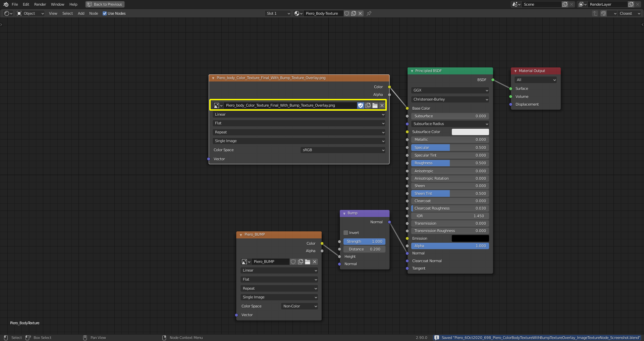
Task: Toggle fake user shield in Piero_BUMP node
Action: (x=293, y=262)
